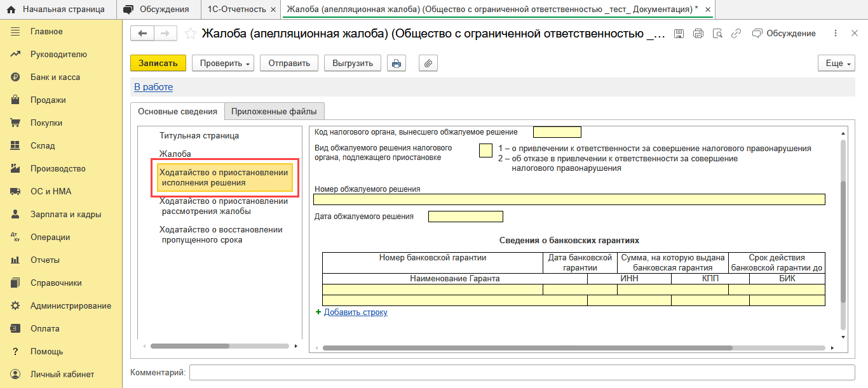This screenshot has height=388, width=868.
Task: Select Ходатайство о восстановлении пропущенного срока
Action: 220,234
